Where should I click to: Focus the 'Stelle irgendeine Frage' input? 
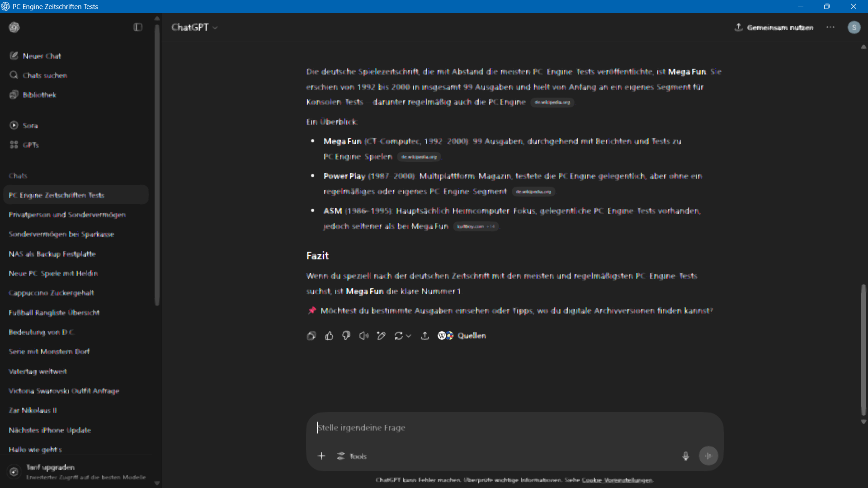click(x=497, y=427)
